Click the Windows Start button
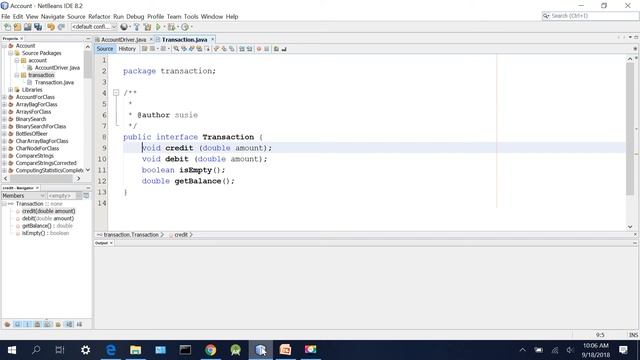Screen dimensions: 640x360 [x=12, y=350]
